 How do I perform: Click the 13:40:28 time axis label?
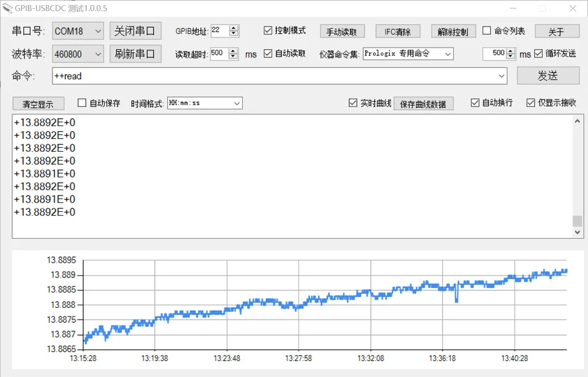pyautogui.click(x=514, y=358)
